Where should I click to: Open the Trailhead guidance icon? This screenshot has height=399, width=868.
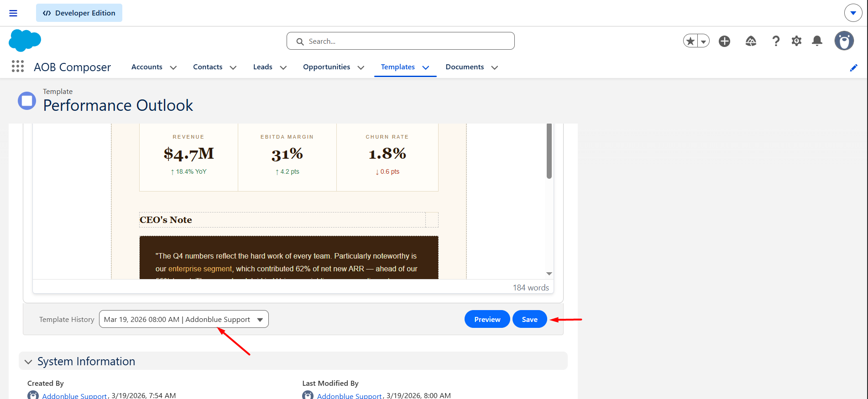tap(751, 41)
